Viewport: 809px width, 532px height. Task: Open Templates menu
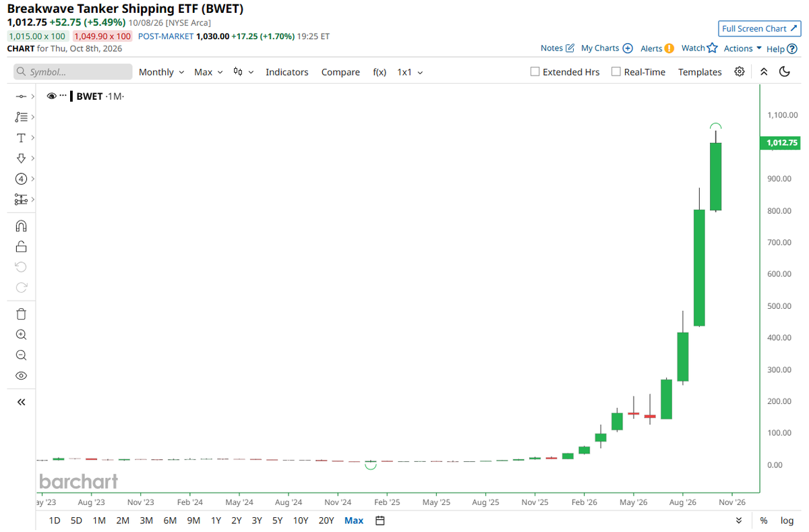[700, 72]
